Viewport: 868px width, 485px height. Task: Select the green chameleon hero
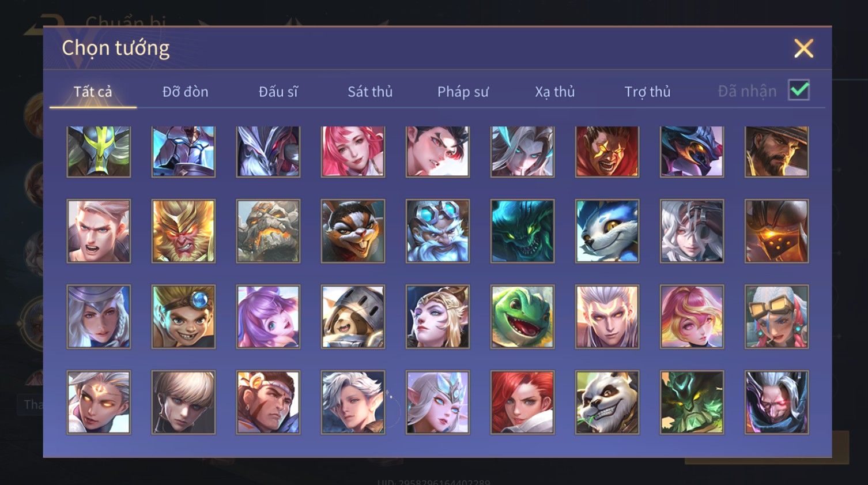point(522,317)
